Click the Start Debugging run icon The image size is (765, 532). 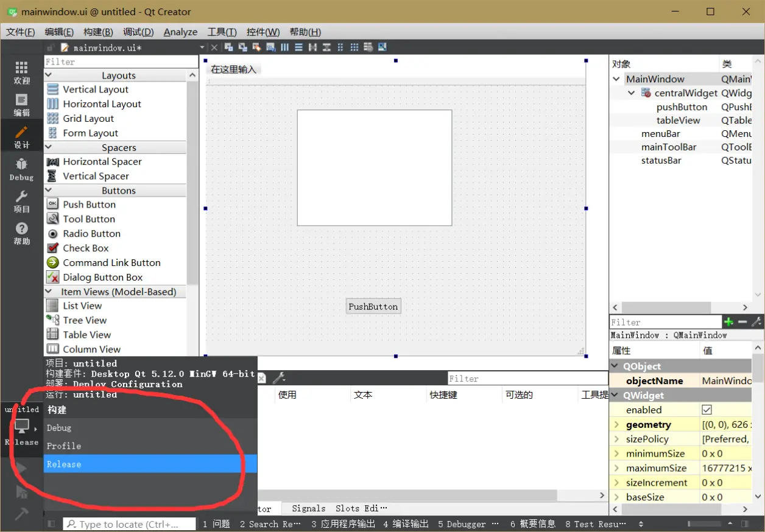(x=21, y=492)
